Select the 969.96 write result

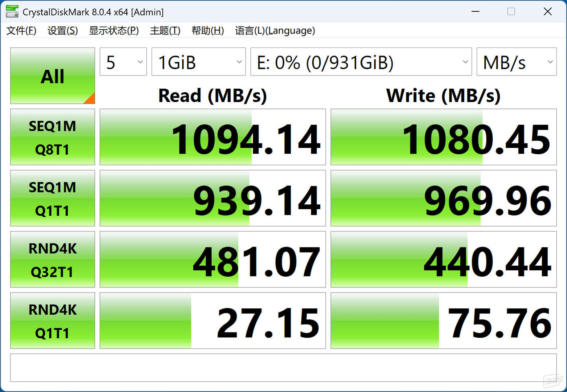(444, 198)
